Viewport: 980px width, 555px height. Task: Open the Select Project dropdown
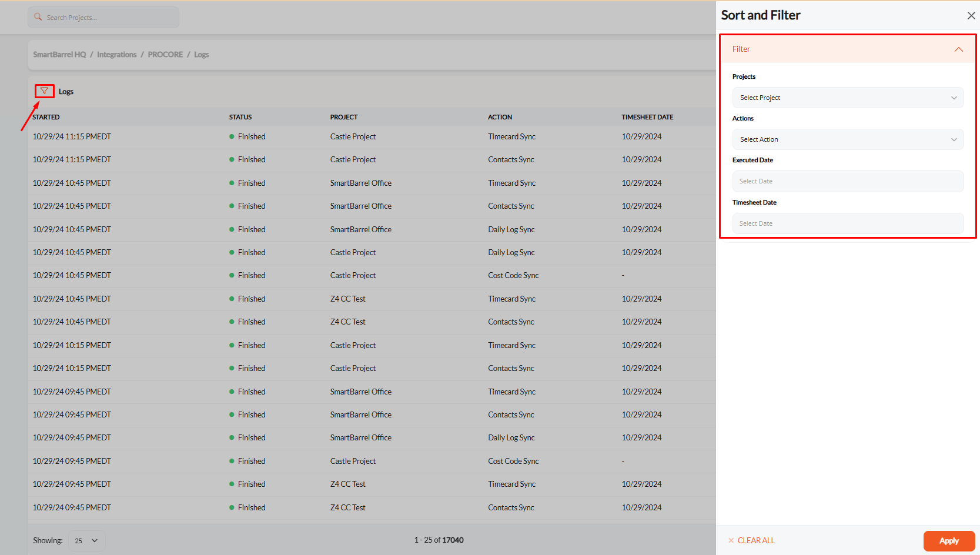point(848,98)
